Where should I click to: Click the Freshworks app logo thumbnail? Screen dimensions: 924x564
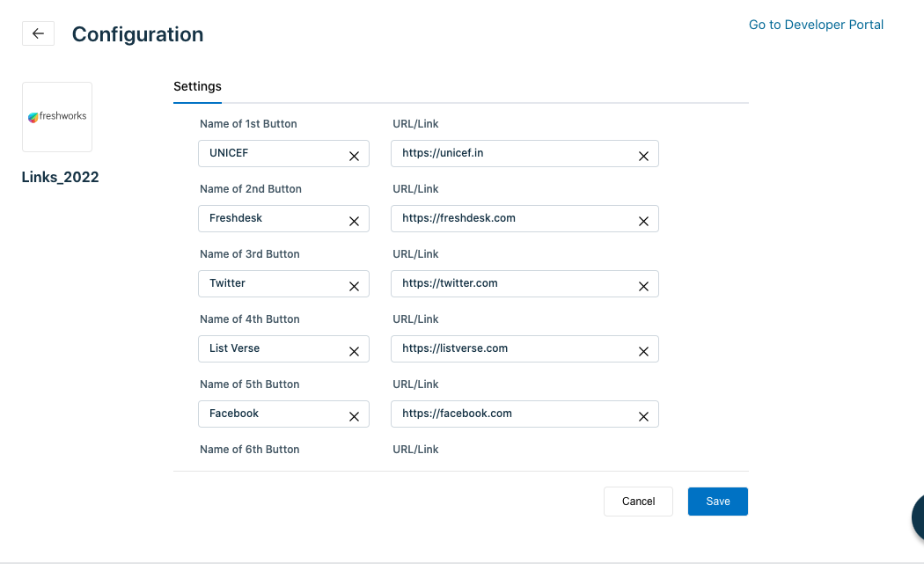(57, 117)
